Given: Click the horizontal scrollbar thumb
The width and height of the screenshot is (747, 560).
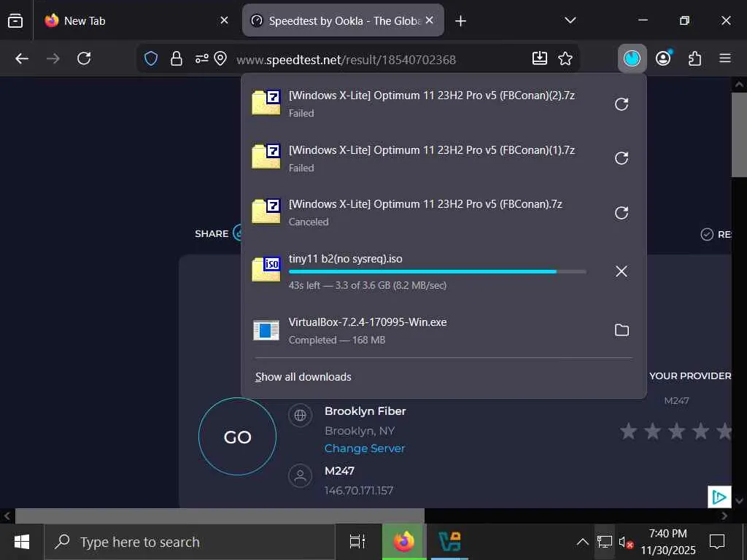Looking at the screenshot, I should [220, 516].
